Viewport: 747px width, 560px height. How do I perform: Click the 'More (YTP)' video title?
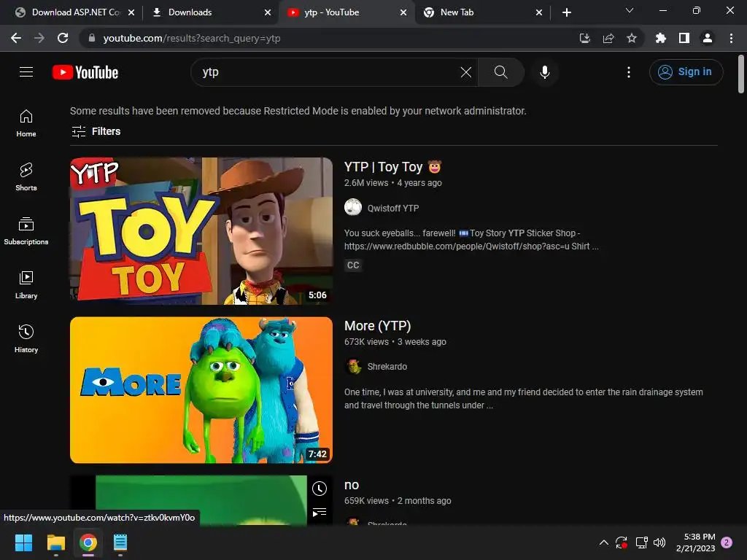(377, 326)
